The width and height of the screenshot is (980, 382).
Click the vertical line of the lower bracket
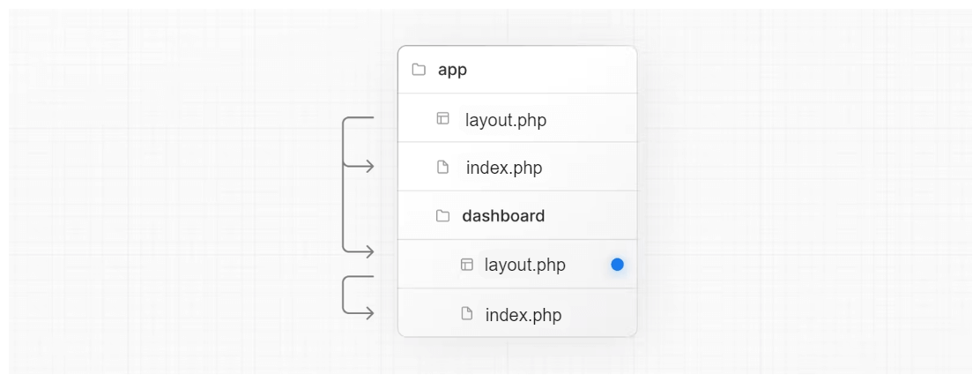[x=343, y=295]
